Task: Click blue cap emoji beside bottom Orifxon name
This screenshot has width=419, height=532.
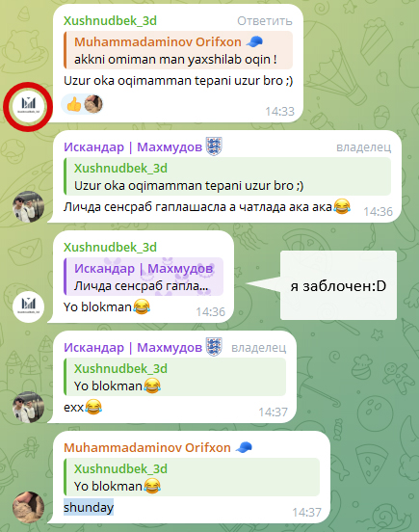Action: (244, 447)
